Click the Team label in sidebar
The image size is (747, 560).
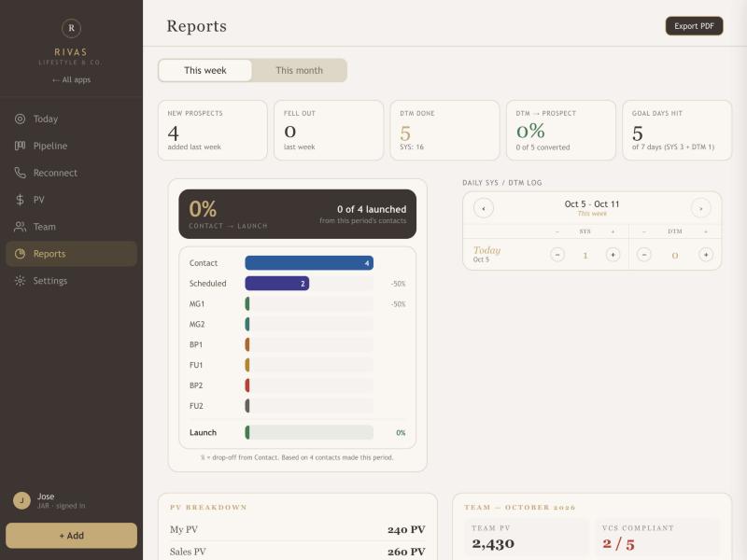[x=44, y=227]
